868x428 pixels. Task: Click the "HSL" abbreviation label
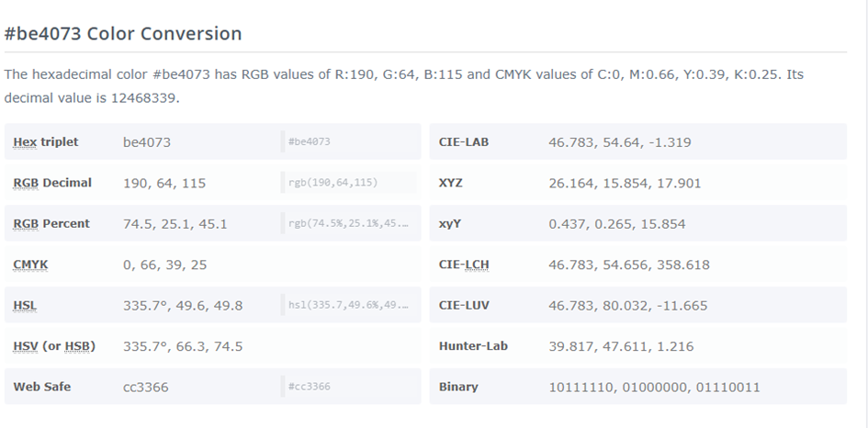point(25,305)
